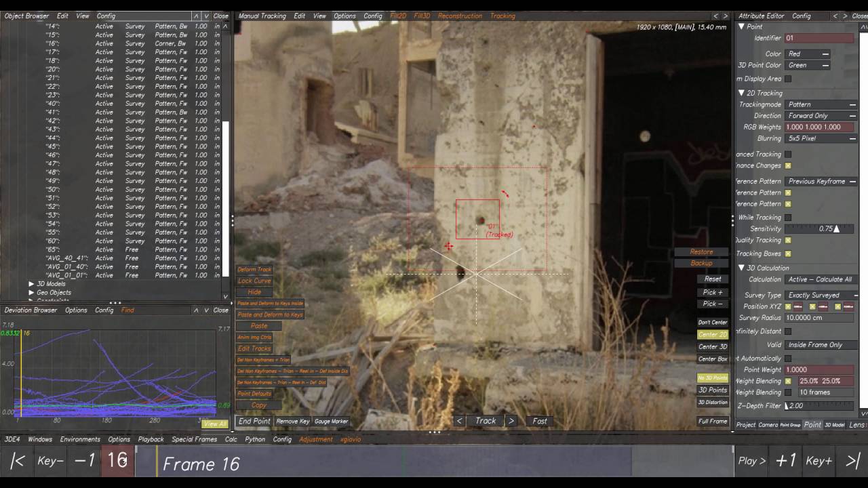The image size is (868, 488).
Task: Go to previous keyframe with Key-
Action: pyautogui.click(x=51, y=461)
